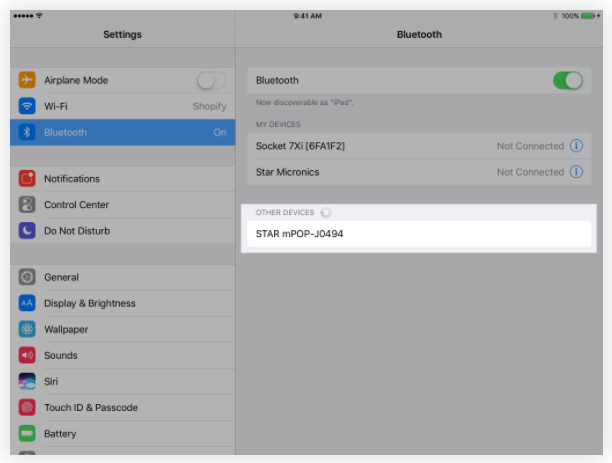This screenshot has height=463, width=612.
Task: Tap the Touch ID fingerprint icon
Action: point(27,407)
